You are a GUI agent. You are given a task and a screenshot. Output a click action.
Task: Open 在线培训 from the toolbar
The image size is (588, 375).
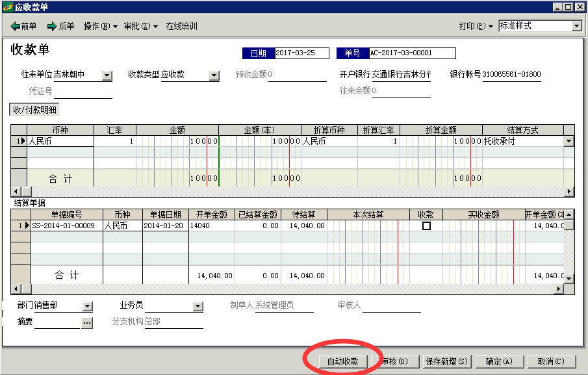pos(181,26)
